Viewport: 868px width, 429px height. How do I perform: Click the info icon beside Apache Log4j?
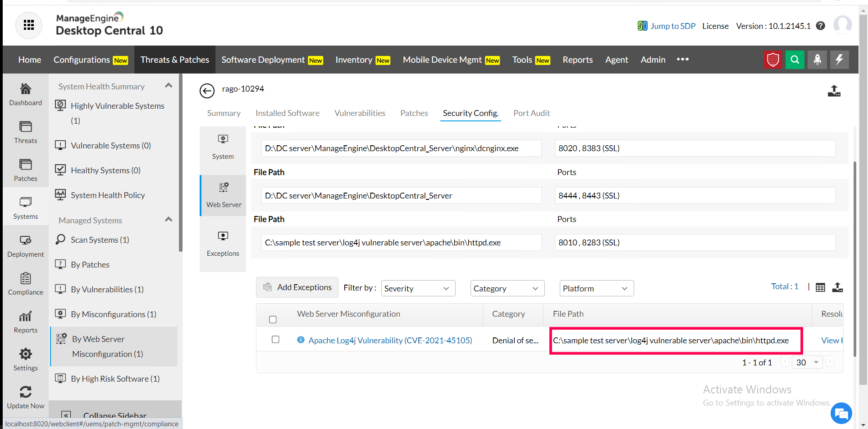coord(301,340)
